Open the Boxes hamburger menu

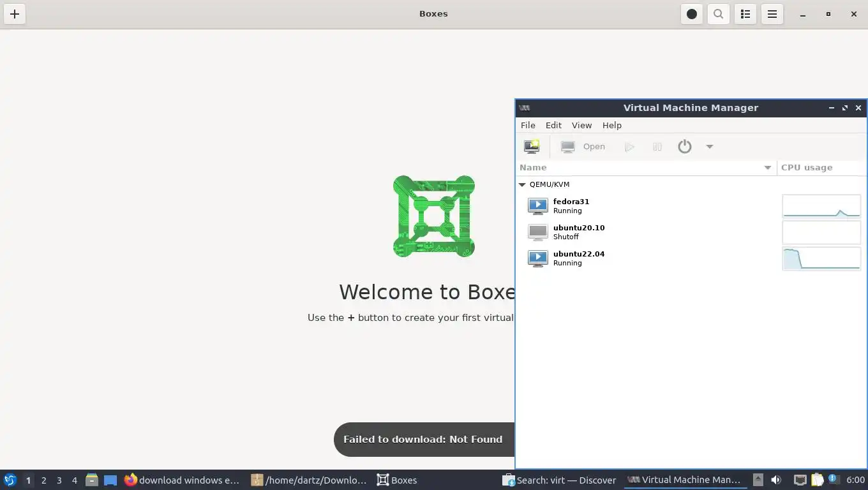tap(772, 14)
